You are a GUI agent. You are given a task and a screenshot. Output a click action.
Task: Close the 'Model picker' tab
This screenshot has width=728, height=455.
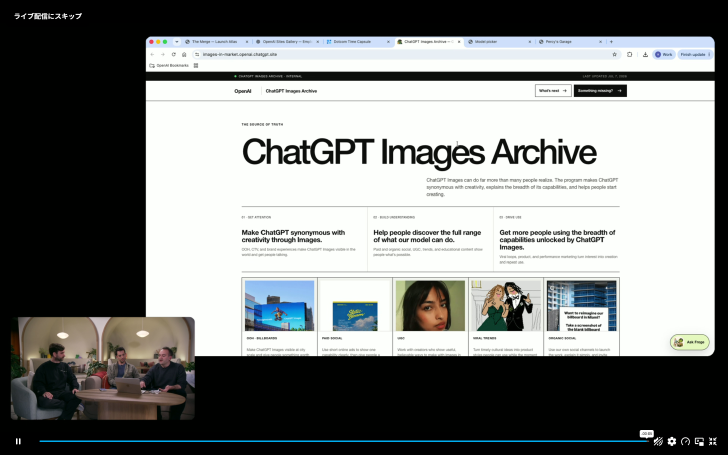click(530, 42)
